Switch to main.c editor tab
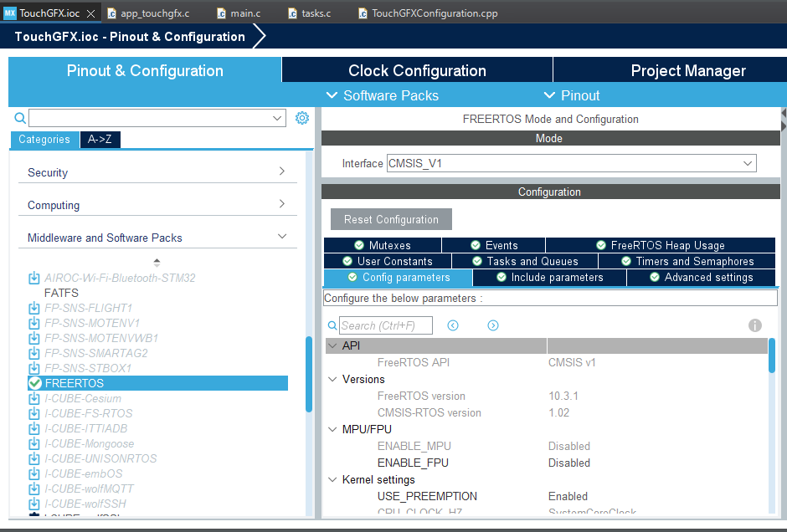Image resolution: width=787 pixels, height=532 pixels. tap(239, 13)
